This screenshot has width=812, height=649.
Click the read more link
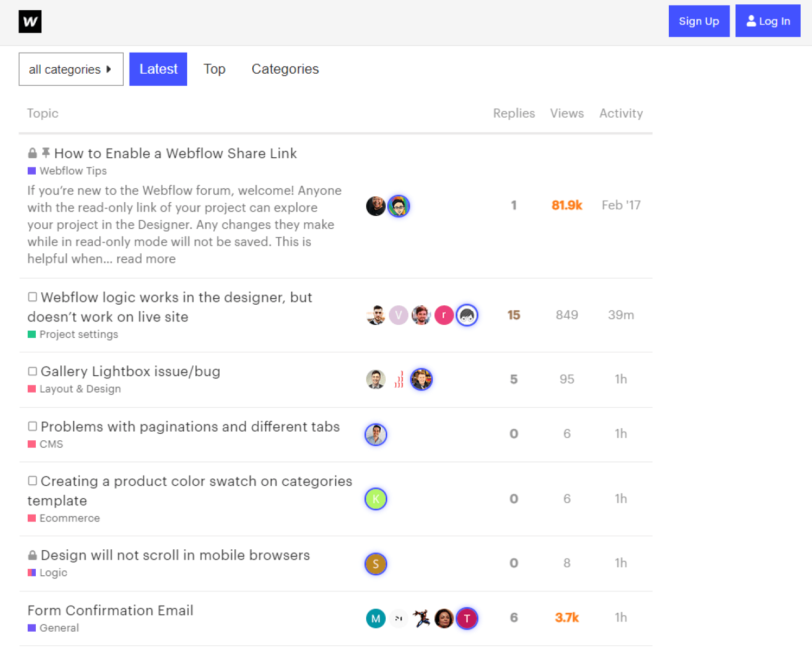(x=146, y=259)
